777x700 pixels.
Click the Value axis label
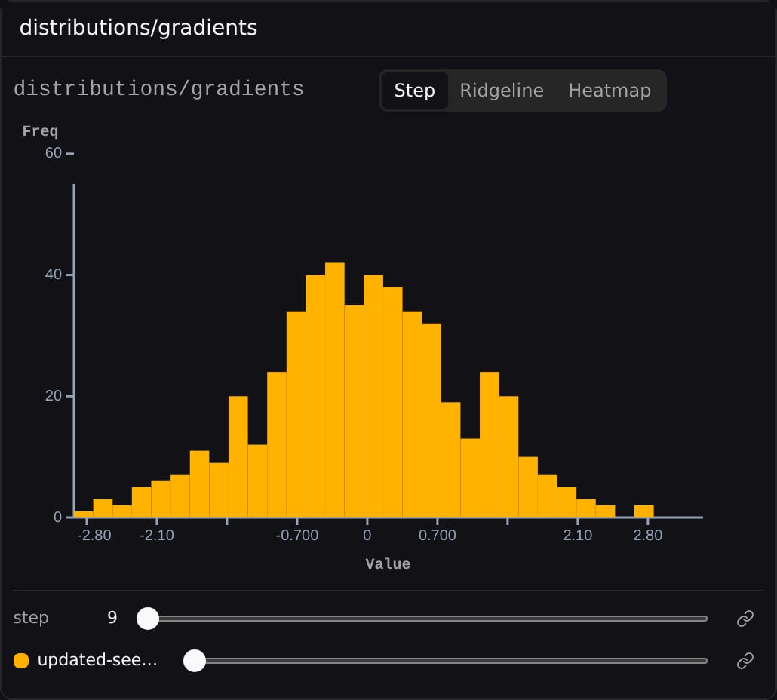point(388,563)
